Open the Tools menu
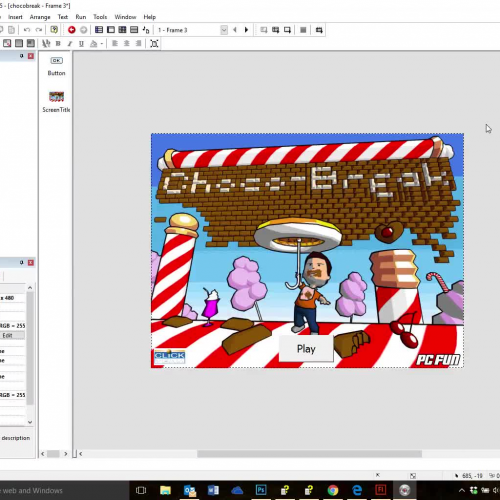This screenshot has height=500, width=500. 100,17
